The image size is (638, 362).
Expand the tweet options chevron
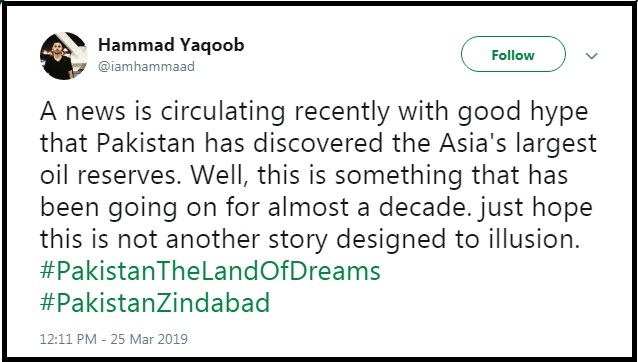click(x=591, y=56)
